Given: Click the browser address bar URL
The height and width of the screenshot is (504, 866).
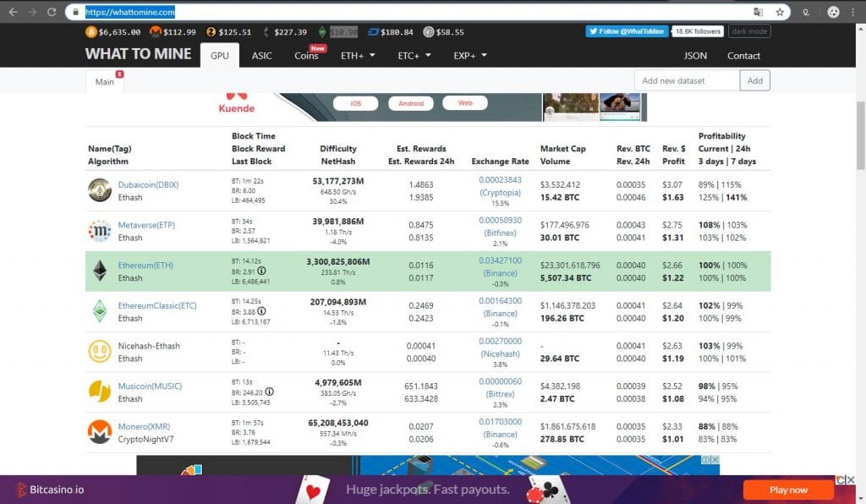Looking at the screenshot, I should point(129,12).
